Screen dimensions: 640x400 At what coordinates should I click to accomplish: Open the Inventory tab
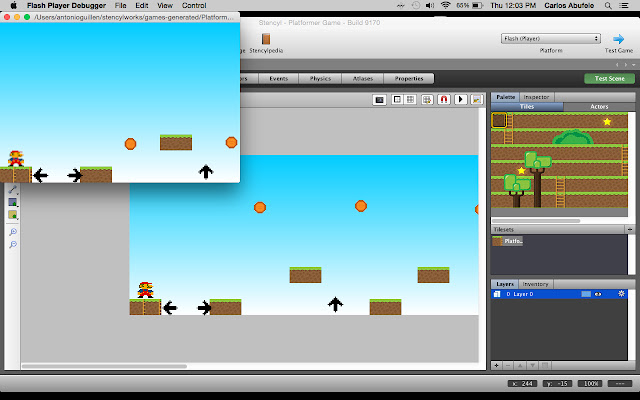(536, 284)
